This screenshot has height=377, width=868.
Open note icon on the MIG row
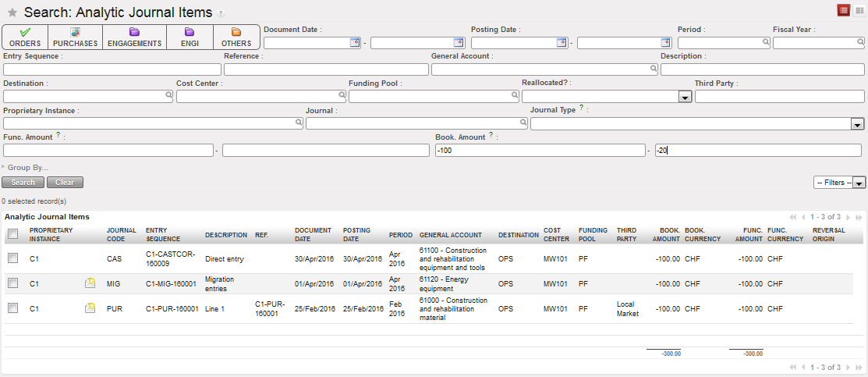pos(90,283)
